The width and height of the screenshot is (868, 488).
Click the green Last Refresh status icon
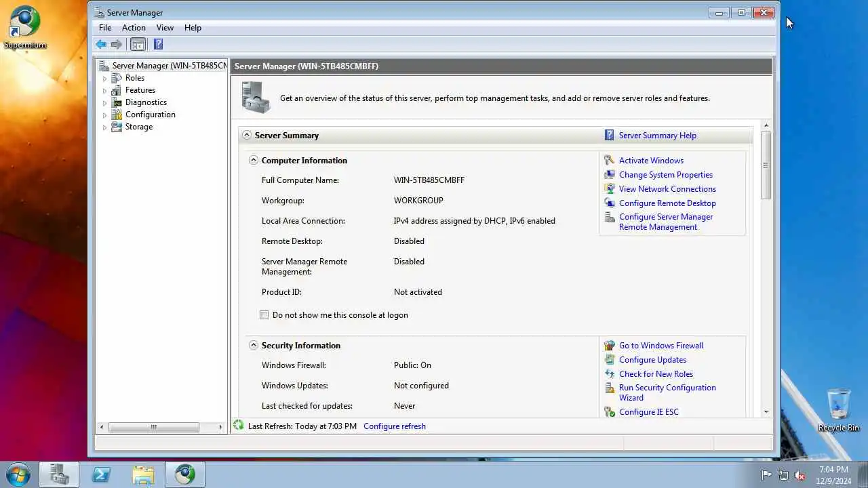(239, 426)
